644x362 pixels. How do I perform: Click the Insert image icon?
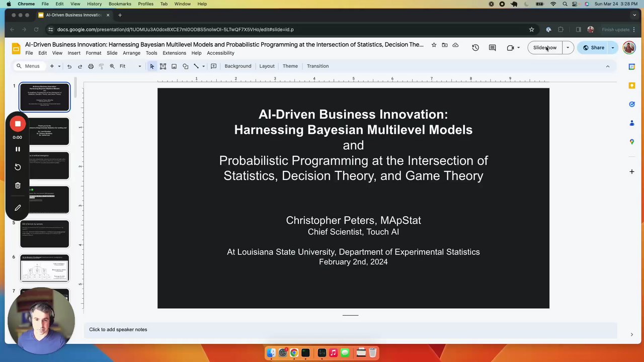(174, 66)
